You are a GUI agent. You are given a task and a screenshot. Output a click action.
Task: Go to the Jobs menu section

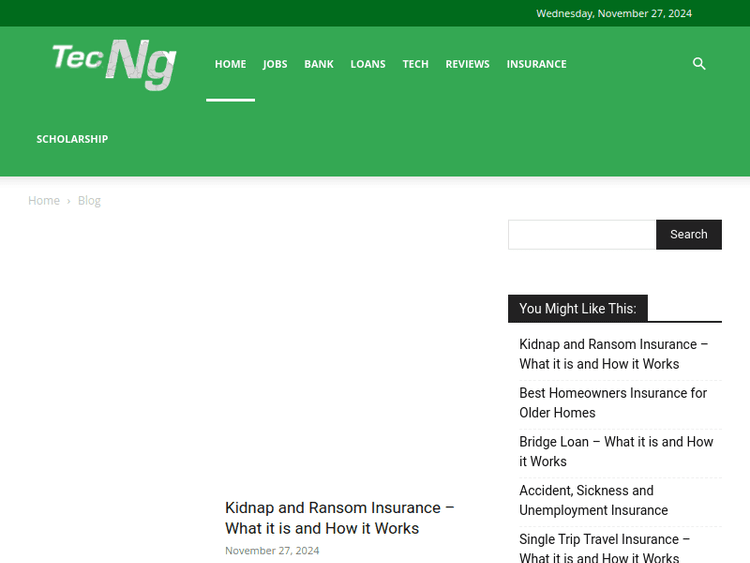275,64
